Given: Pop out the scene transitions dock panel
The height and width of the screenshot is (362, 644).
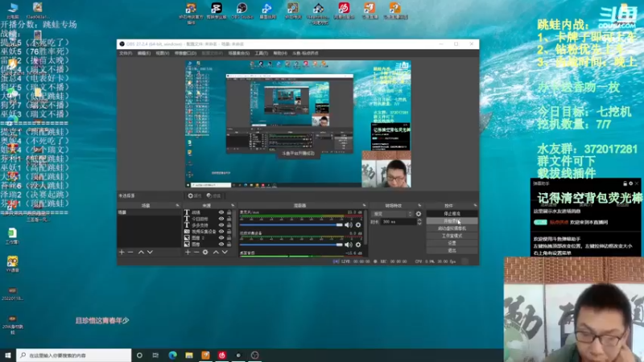Looking at the screenshot, I should point(419,205).
